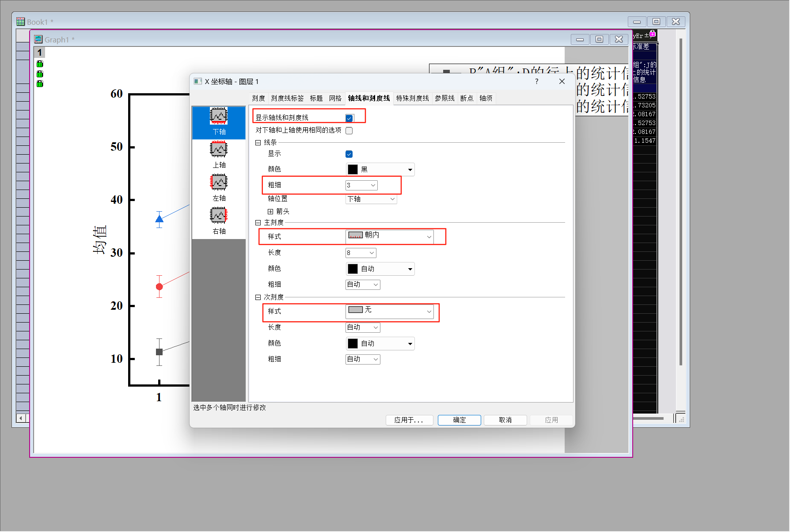
Task: Click the blue triangle data point
Action: pyautogui.click(x=160, y=219)
